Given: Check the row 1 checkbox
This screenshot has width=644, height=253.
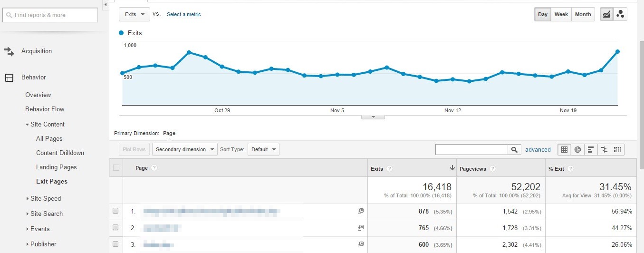Looking at the screenshot, I should [115, 211].
